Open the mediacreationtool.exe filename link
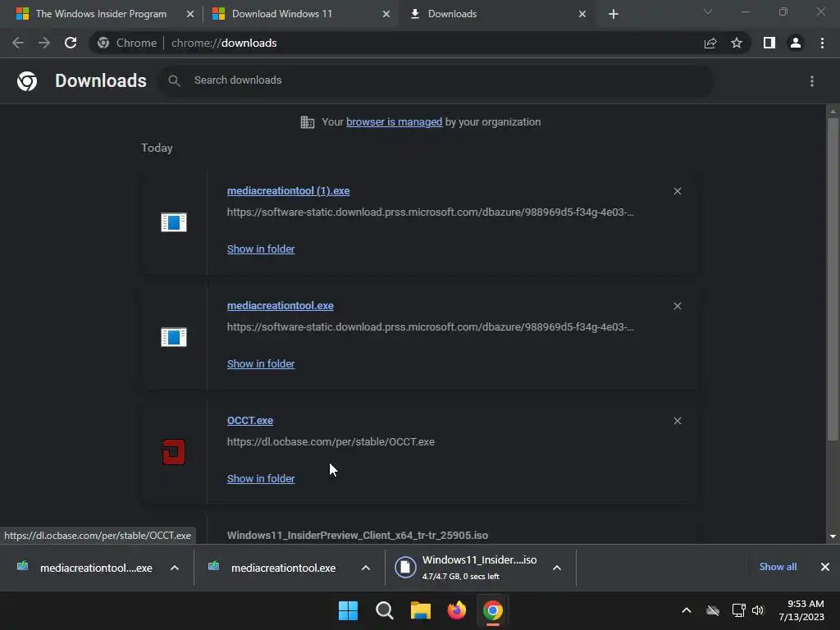 coord(281,306)
